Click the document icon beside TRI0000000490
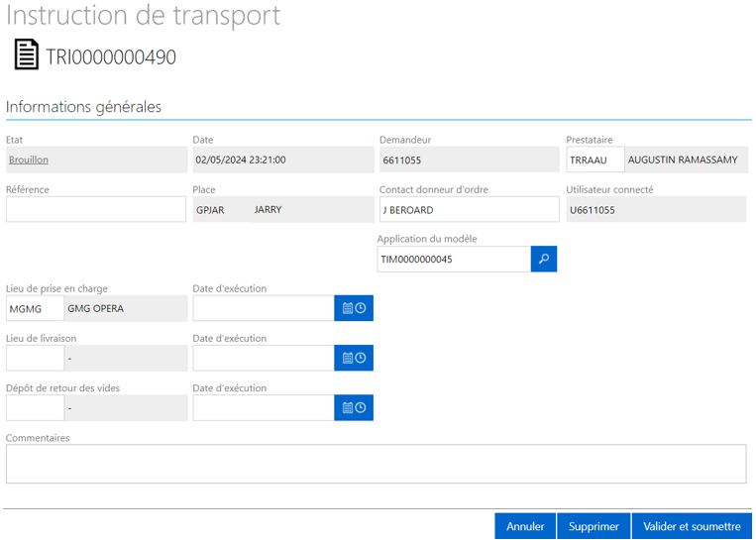 pyautogui.click(x=27, y=54)
